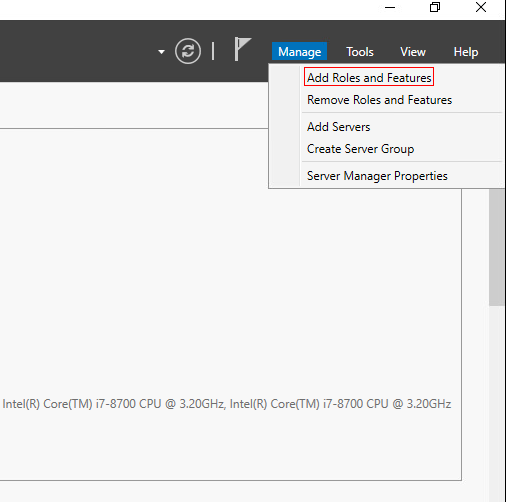Select Add Roles and Features
Image resolution: width=506 pixels, height=502 pixels.
tap(369, 77)
